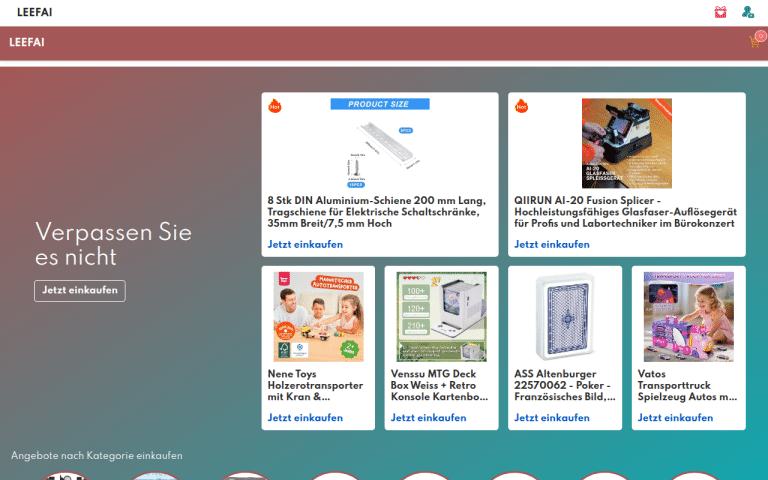
Task: Click Jetzt einkaufen for DIN Aluminium-Schiene
Action: [305, 244]
